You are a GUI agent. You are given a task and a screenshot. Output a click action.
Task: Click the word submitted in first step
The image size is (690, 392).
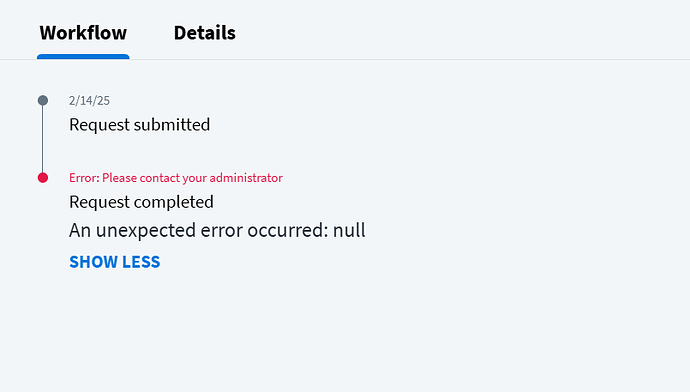point(172,125)
